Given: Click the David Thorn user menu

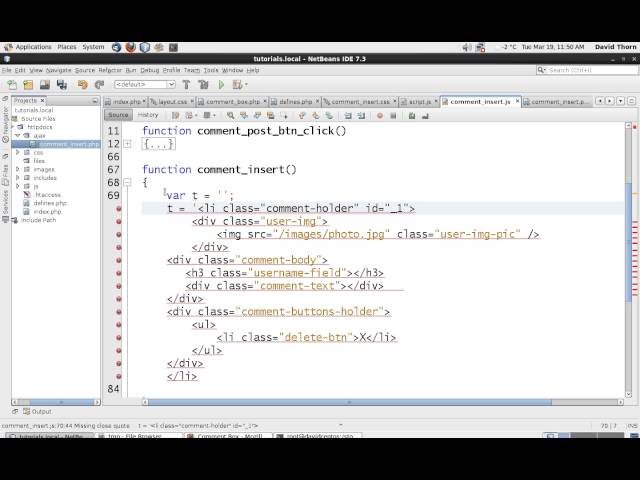Looking at the screenshot, I should point(616,47).
